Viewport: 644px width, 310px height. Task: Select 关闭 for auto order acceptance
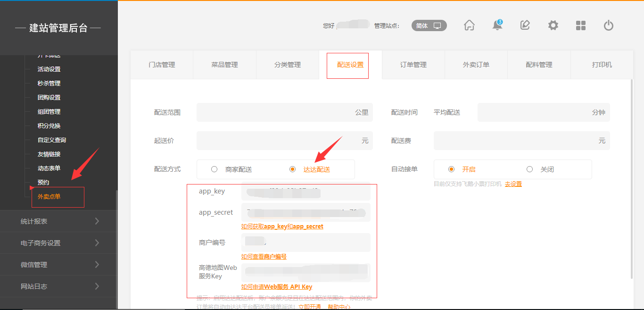pyautogui.click(x=530, y=169)
